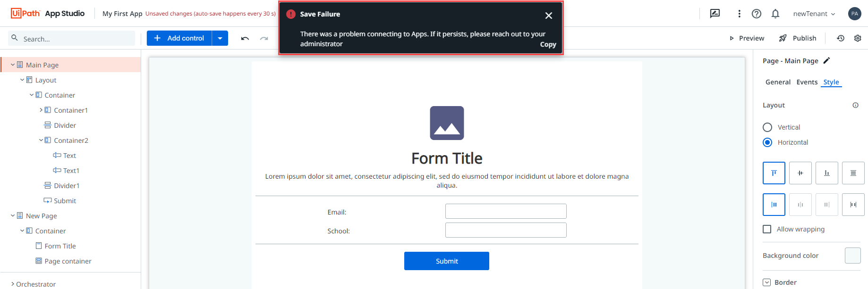Select the stretch alignment icon
The height and width of the screenshot is (289, 868).
[x=853, y=173]
